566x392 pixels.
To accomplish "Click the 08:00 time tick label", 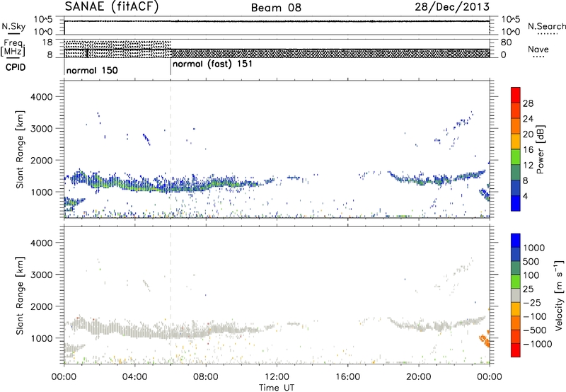I will 206,377.
